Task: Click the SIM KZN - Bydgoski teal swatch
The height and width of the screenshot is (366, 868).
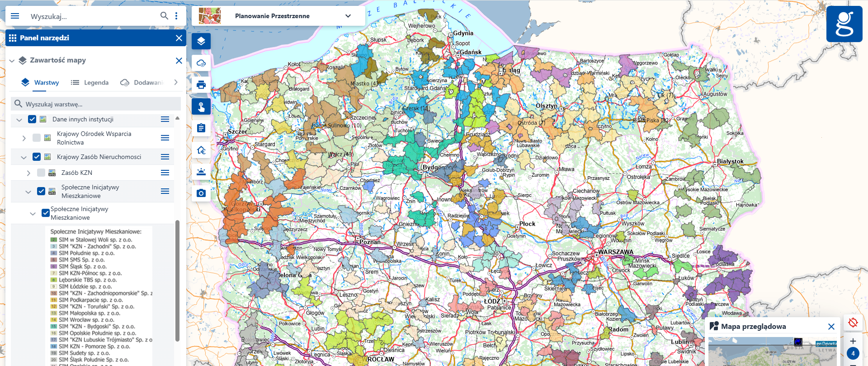Action: click(x=54, y=326)
